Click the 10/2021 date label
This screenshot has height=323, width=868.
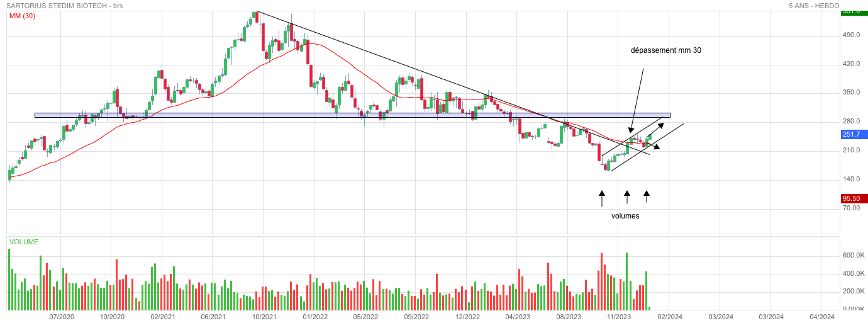[264, 317]
